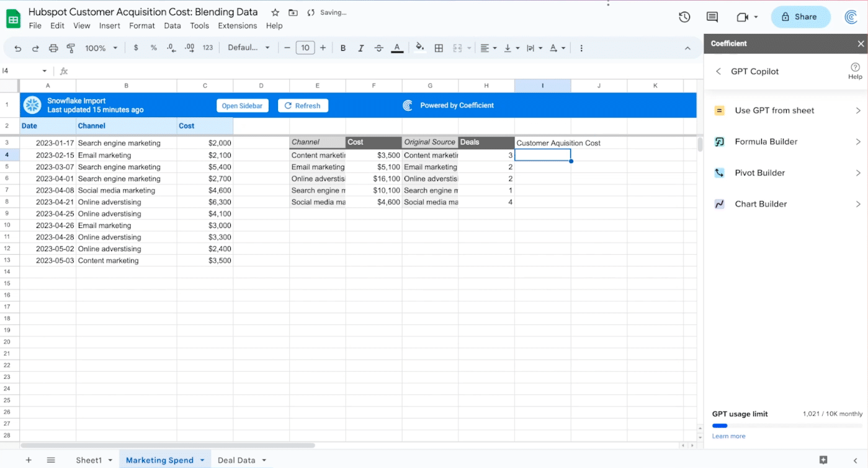
Task: Increase decimal places
Action: click(x=190, y=48)
